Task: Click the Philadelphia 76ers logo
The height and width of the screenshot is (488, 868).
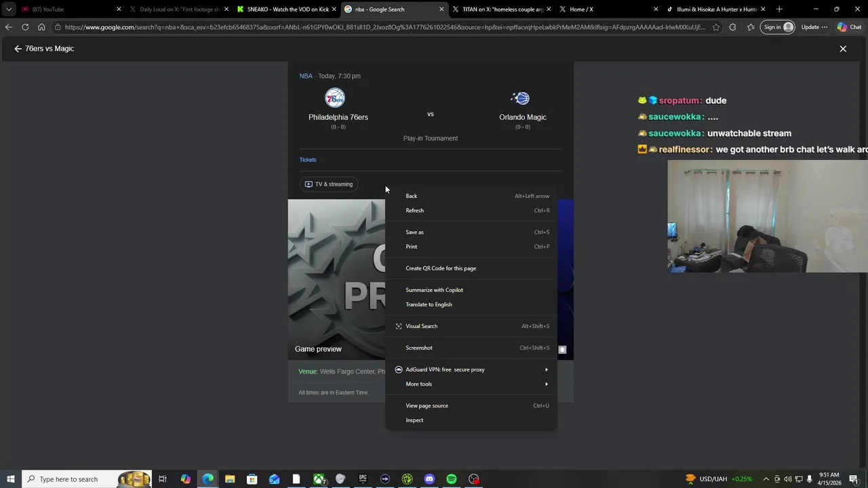Action: tap(335, 98)
